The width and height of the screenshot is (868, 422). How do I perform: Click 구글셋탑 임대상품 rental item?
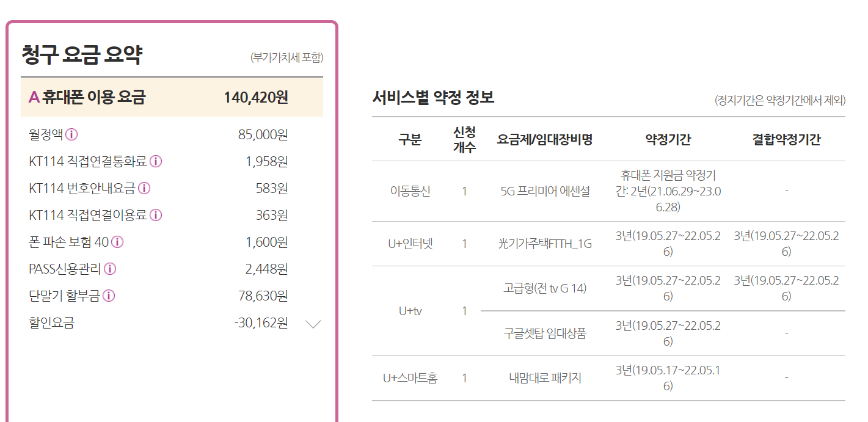point(545,333)
